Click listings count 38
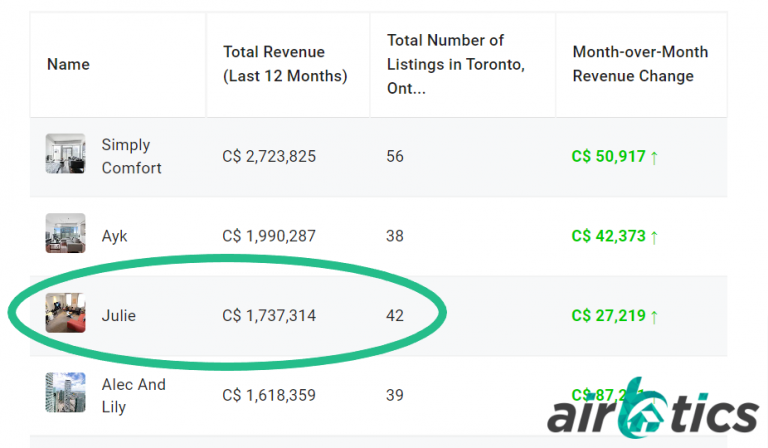Image resolution: width=768 pixels, height=448 pixels. point(395,236)
